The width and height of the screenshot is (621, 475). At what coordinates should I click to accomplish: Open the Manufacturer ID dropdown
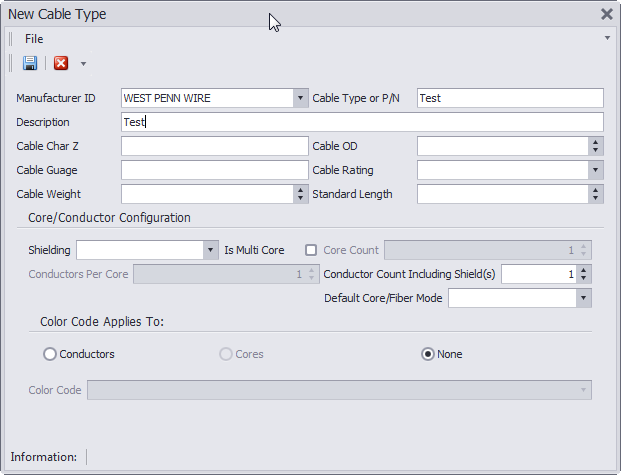(300, 98)
